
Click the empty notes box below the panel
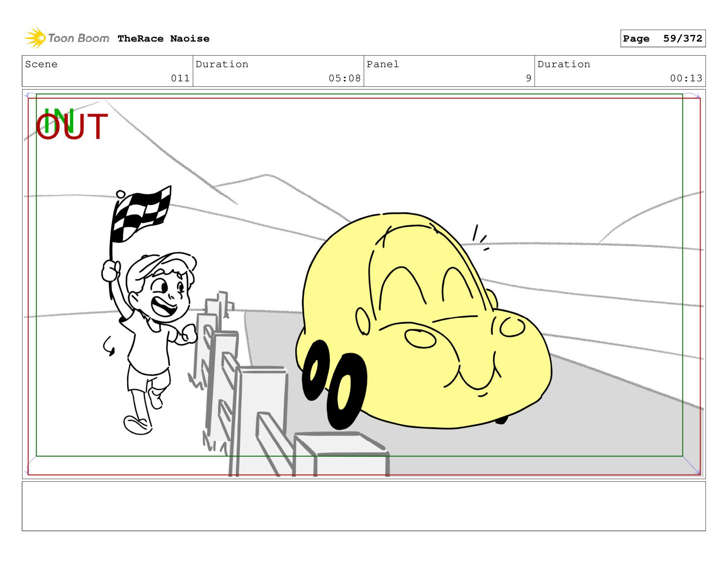(x=364, y=506)
